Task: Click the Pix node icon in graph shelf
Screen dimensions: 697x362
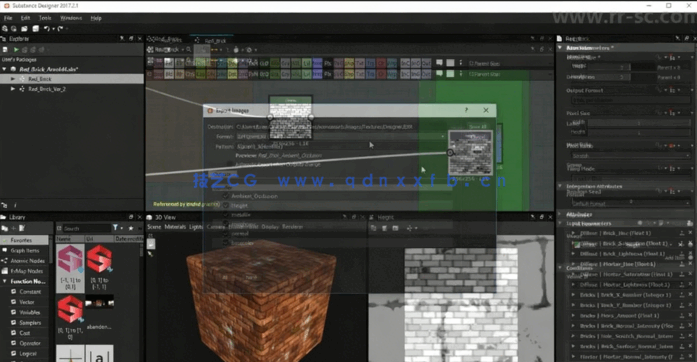Action: point(328,63)
